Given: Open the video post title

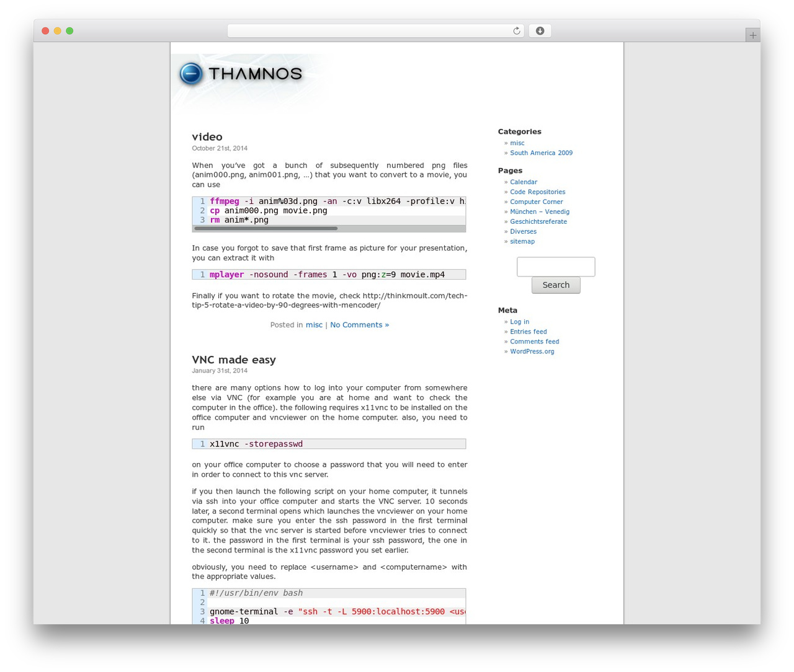Looking at the screenshot, I should [207, 137].
